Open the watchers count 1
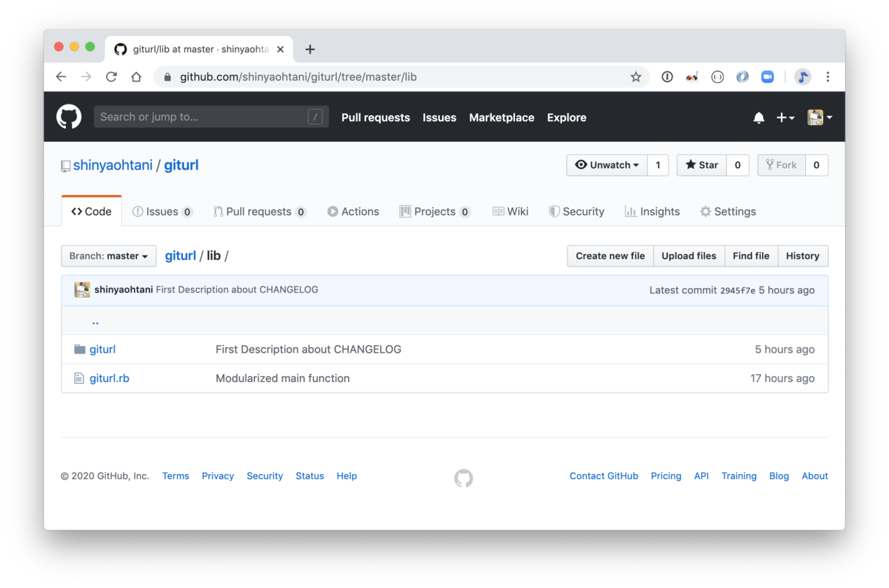This screenshot has width=889, height=588. pos(658,165)
